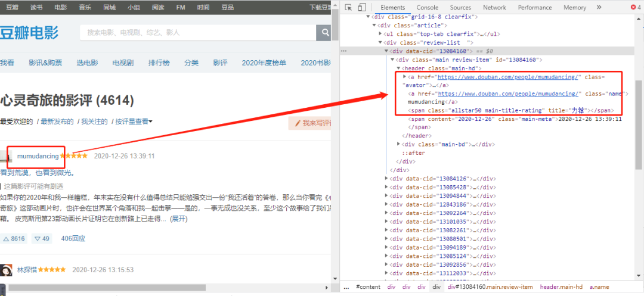The height and width of the screenshot is (296, 644).
Task: Open the 林探惜 user avatar
Action: (x=6, y=270)
